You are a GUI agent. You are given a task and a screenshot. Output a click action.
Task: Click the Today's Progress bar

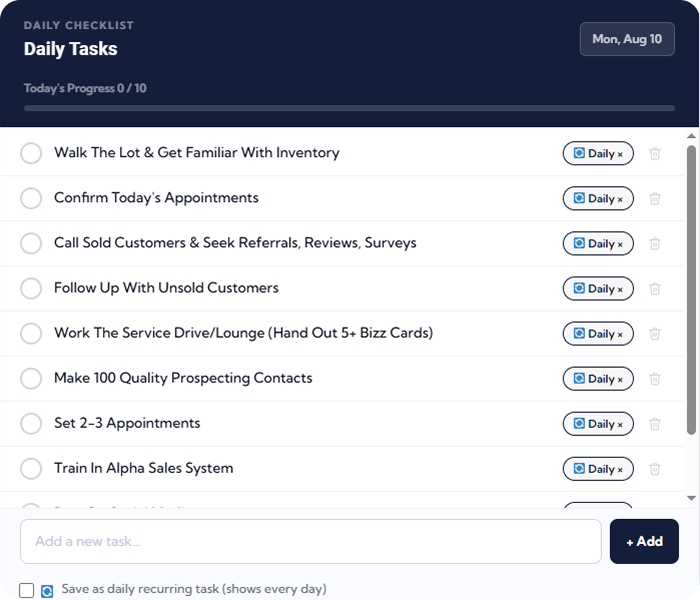[x=349, y=108]
